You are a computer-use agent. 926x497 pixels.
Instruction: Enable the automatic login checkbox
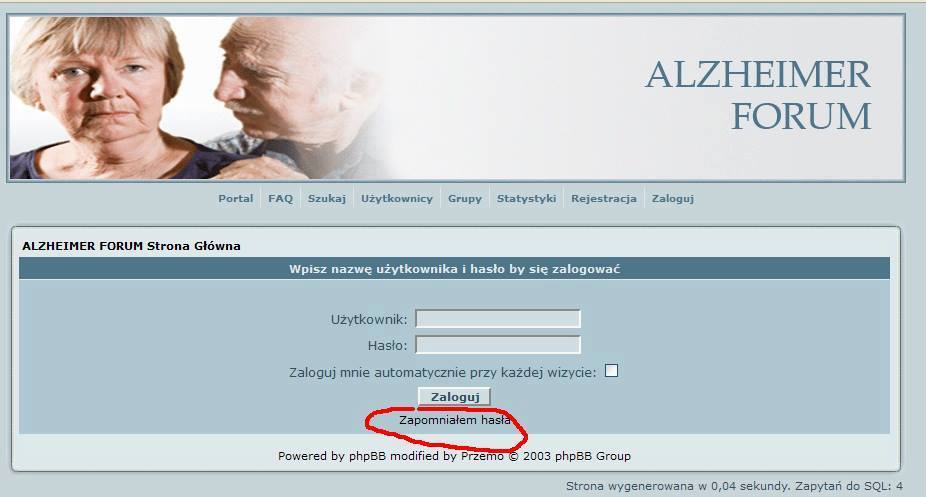612,371
